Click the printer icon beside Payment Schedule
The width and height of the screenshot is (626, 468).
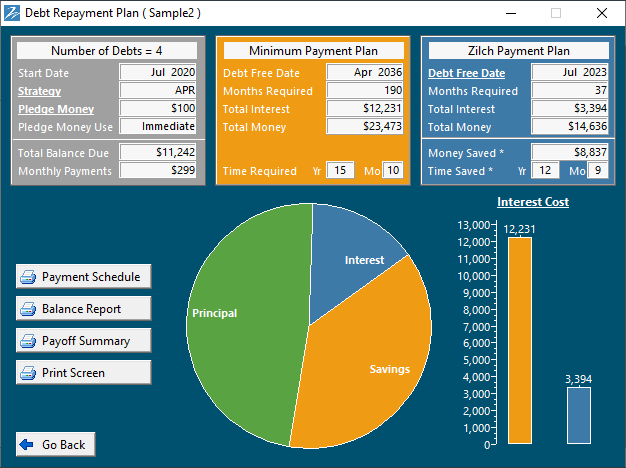[x=29, y=277]
